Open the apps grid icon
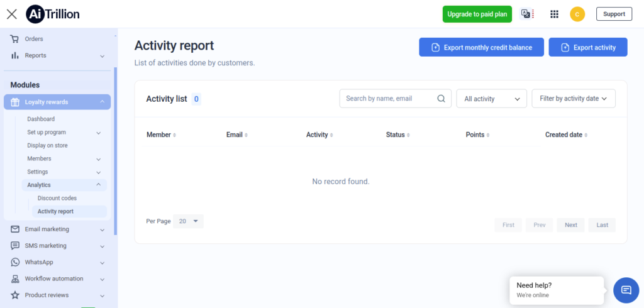The height and width of the screenshot is (308, 644). point(554,14)
